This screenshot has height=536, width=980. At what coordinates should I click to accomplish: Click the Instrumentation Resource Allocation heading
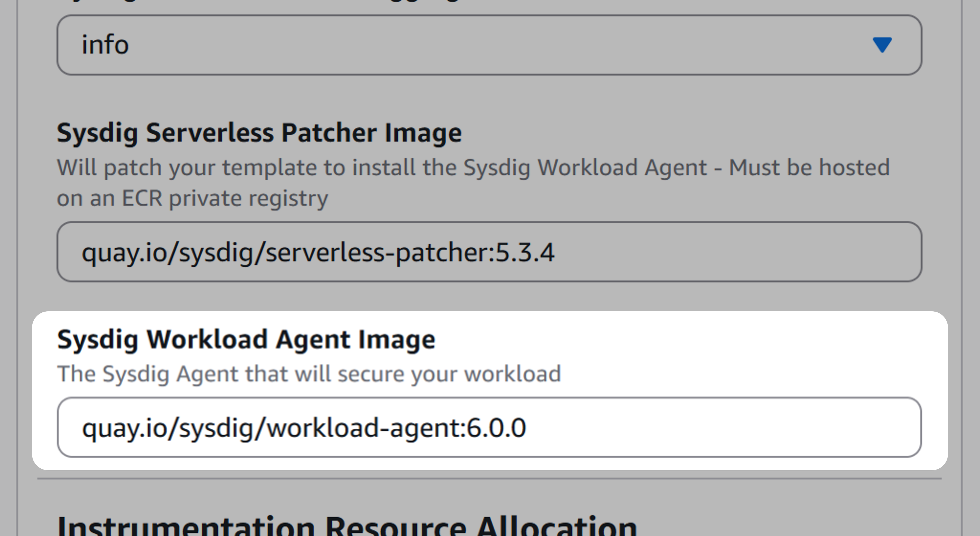[x=347, y=527]
